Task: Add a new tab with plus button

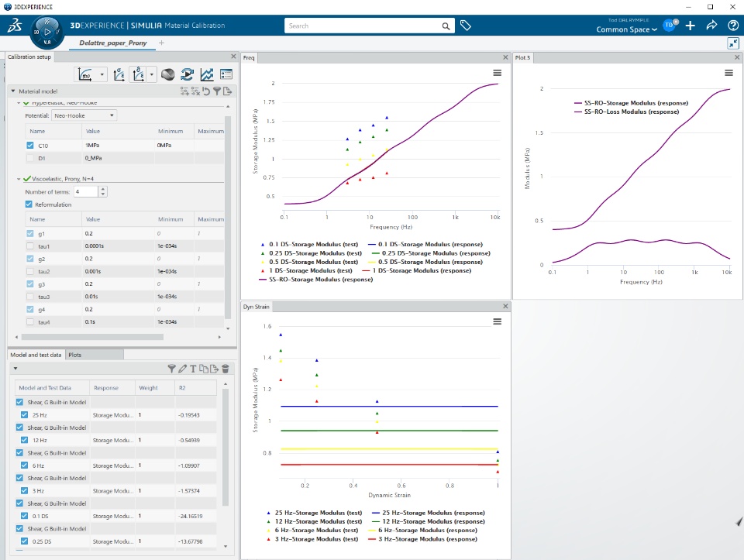Action: tap(161, 43)
